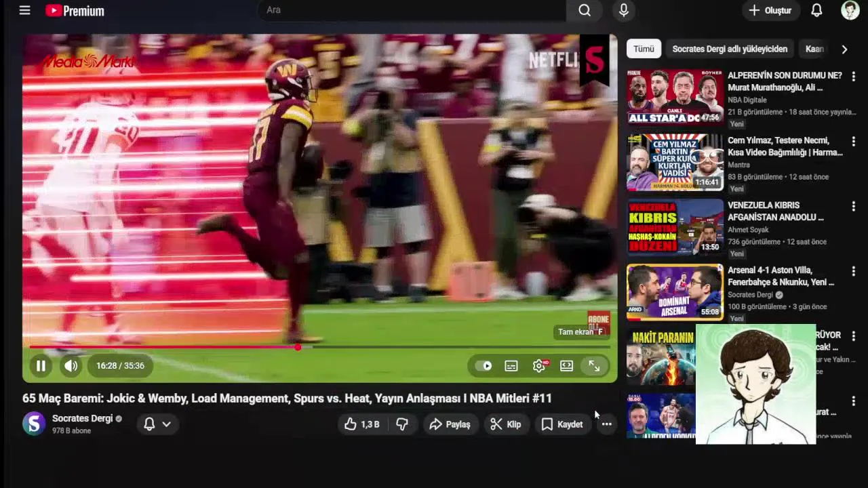
Task: Select the partially visible Kaan chip
Action: [814, 49]
